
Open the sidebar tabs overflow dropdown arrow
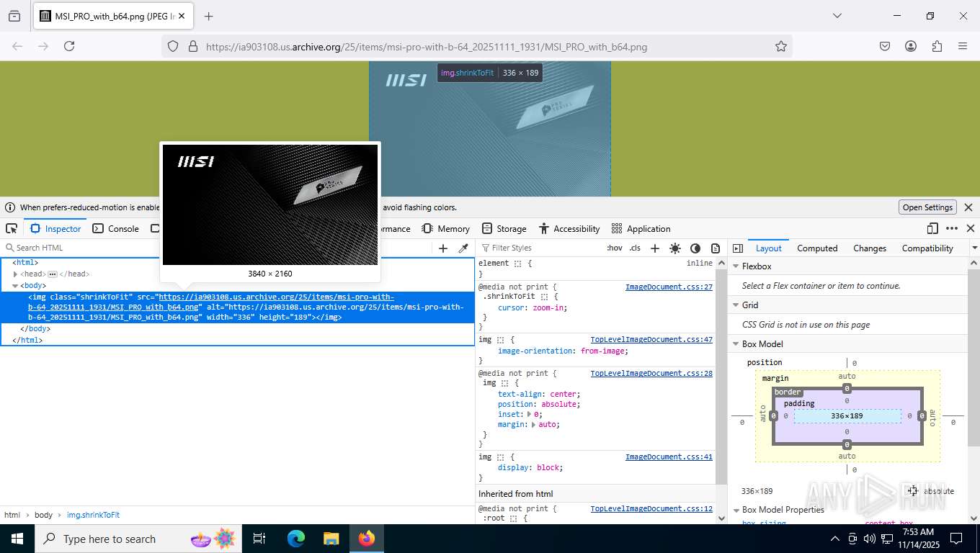(974, 248)
